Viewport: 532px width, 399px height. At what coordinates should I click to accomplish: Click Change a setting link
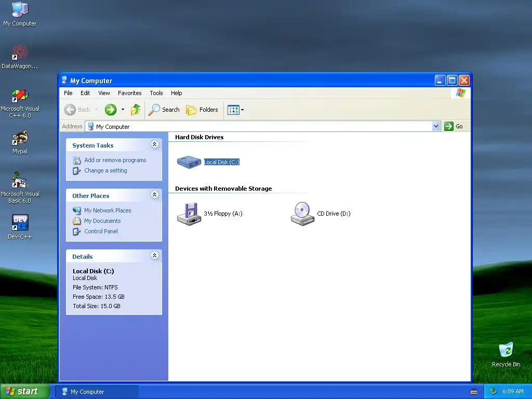click(105, 170)
